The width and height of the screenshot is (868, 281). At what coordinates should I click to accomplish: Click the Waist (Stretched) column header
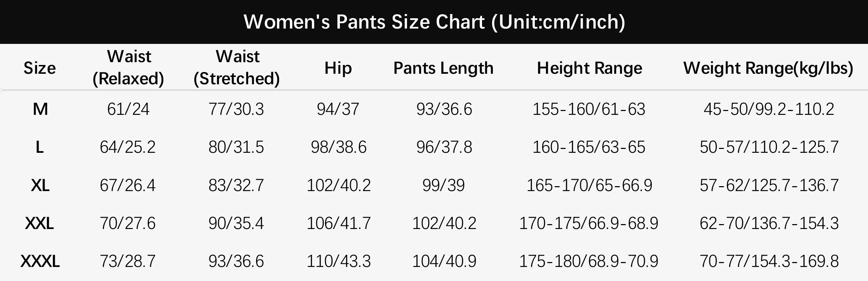[237, 67]
